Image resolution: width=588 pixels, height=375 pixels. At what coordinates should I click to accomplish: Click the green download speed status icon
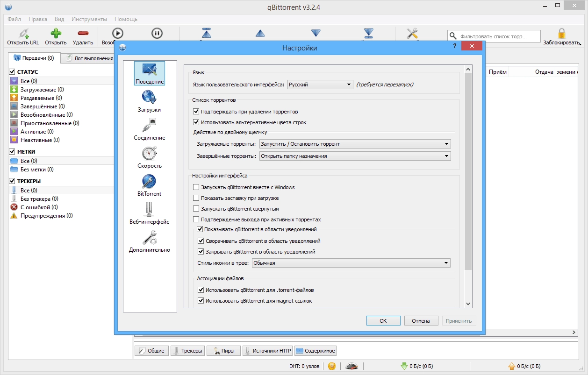(404, 366)
